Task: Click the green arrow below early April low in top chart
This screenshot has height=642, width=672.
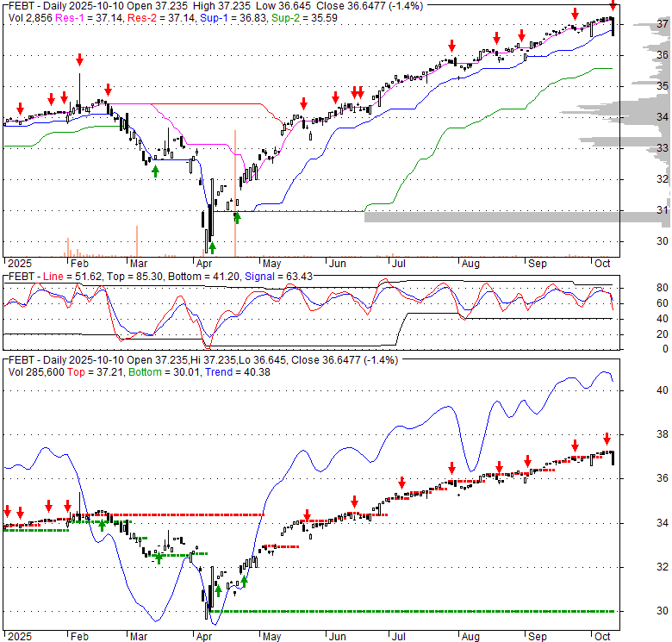Action: (x=212, y=247)
